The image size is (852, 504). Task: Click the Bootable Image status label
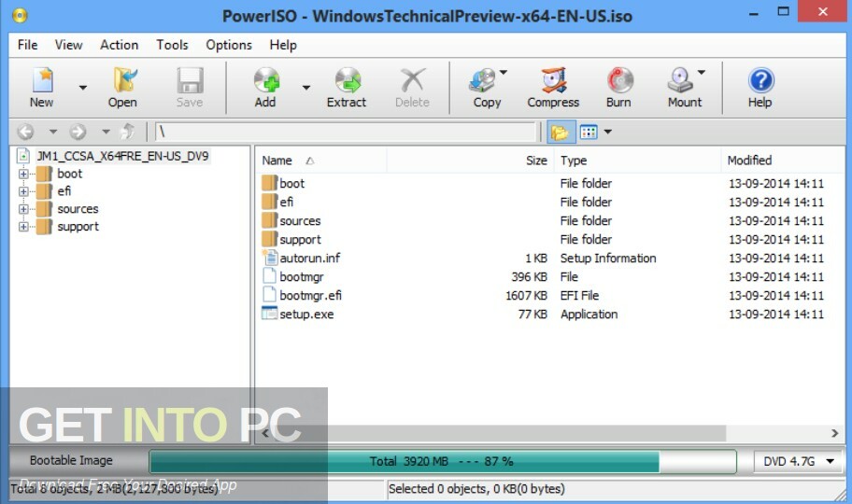pyautogui.click(x=71, y=460)
